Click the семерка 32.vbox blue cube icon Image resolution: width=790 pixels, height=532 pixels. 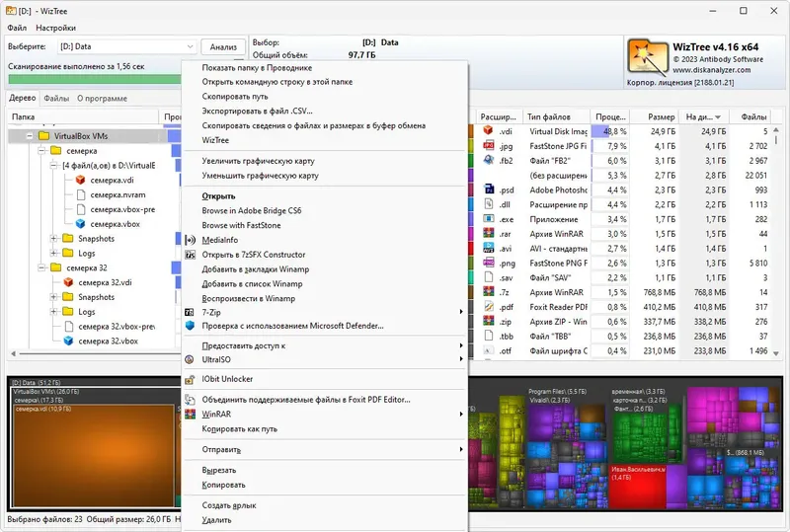(68, 342)
